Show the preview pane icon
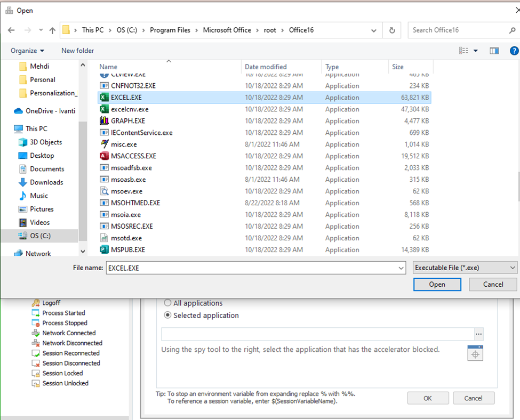 click(494, 51)
